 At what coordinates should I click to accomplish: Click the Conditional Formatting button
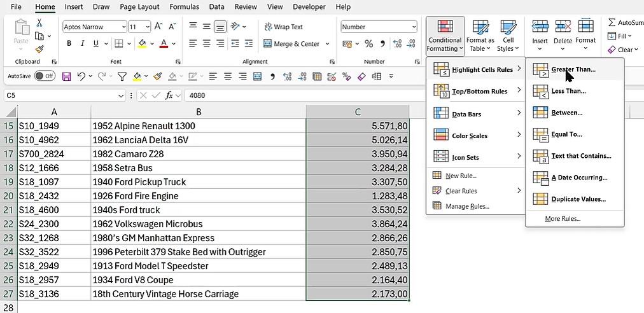(x=445, y=36)
